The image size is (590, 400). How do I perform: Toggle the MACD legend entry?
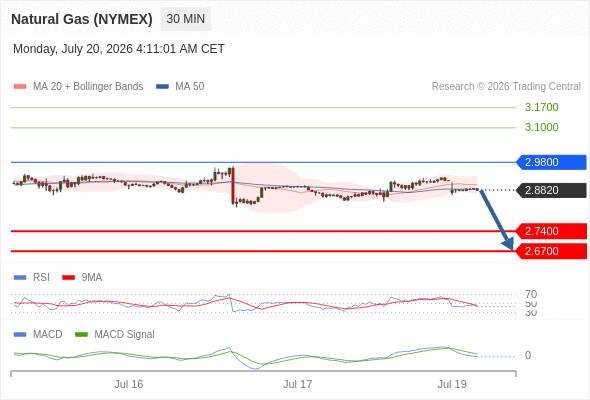[x=38, y=334]
